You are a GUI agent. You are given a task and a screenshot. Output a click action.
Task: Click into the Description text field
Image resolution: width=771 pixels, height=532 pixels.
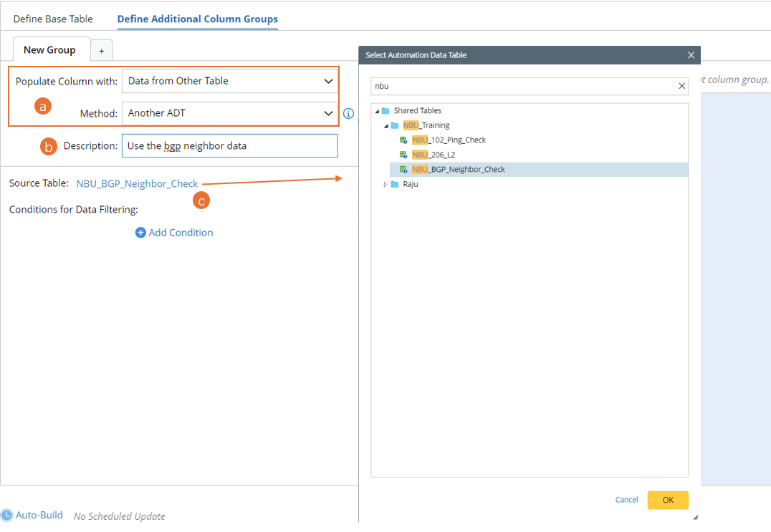click(229, 146)
